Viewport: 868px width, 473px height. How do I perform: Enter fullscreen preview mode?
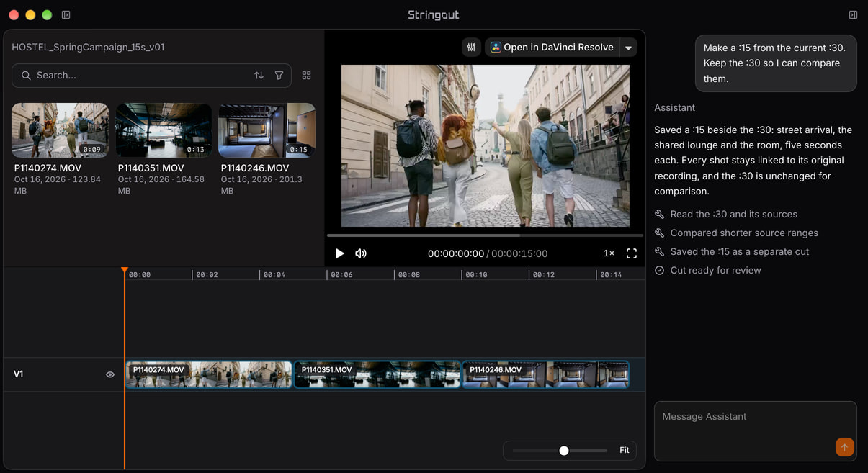pos(632,253)
